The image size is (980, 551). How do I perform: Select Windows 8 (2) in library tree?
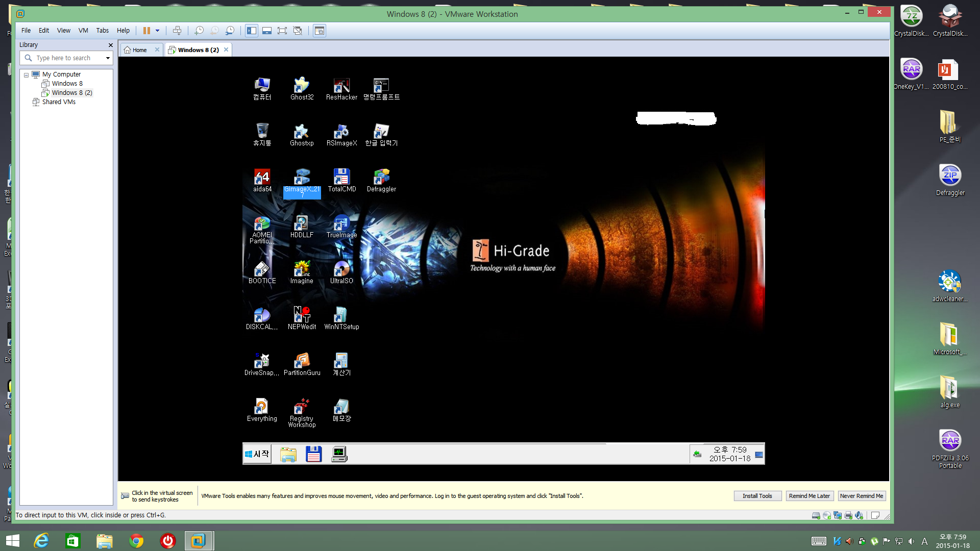pos(72,93)
